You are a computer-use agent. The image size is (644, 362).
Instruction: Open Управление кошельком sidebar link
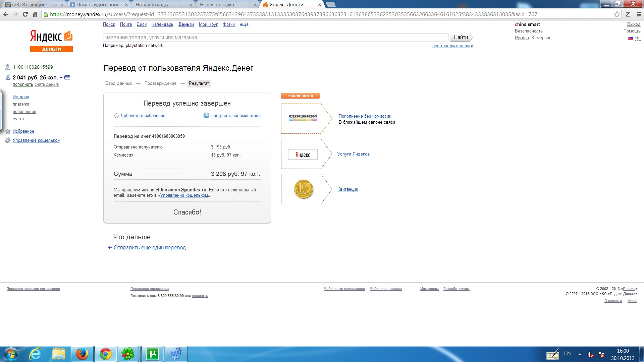[37, 140]
